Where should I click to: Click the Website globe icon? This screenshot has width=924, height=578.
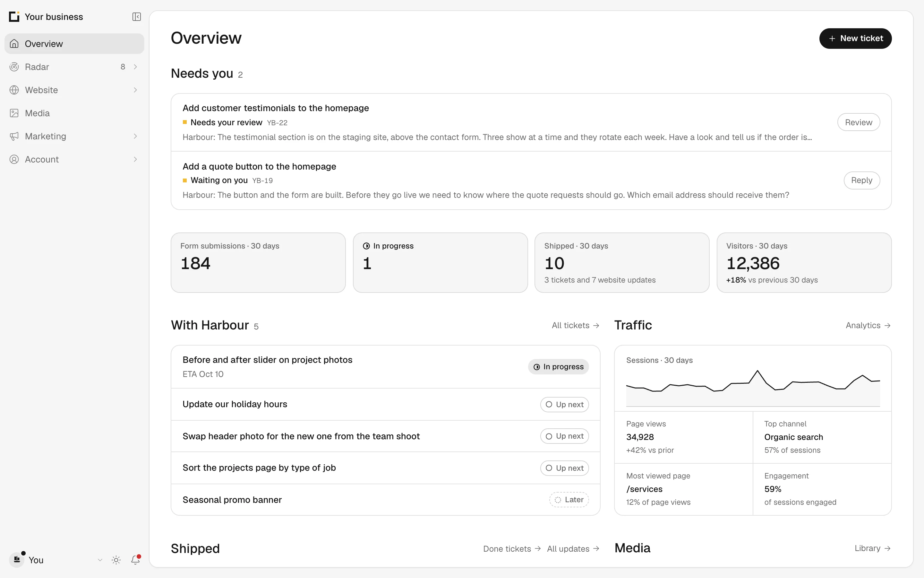tap(14, 90)
